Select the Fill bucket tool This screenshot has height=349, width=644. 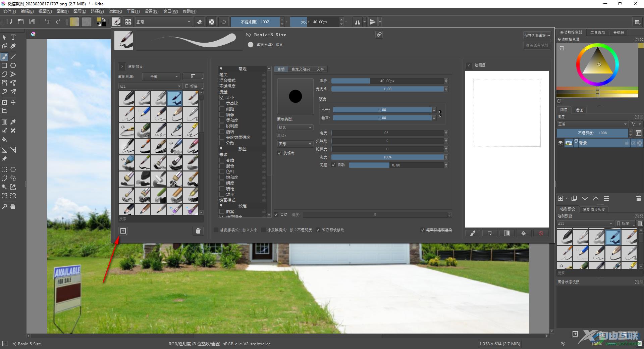point(4,139)
